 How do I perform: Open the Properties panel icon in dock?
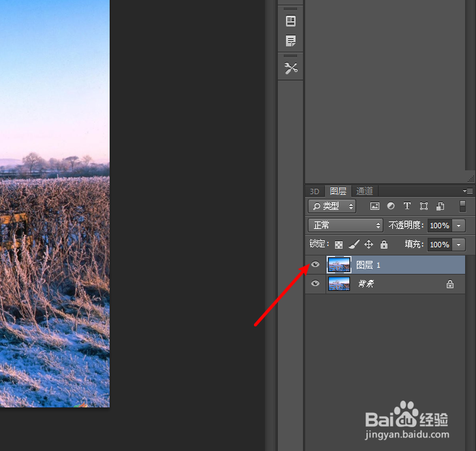[x=291, y=21]
